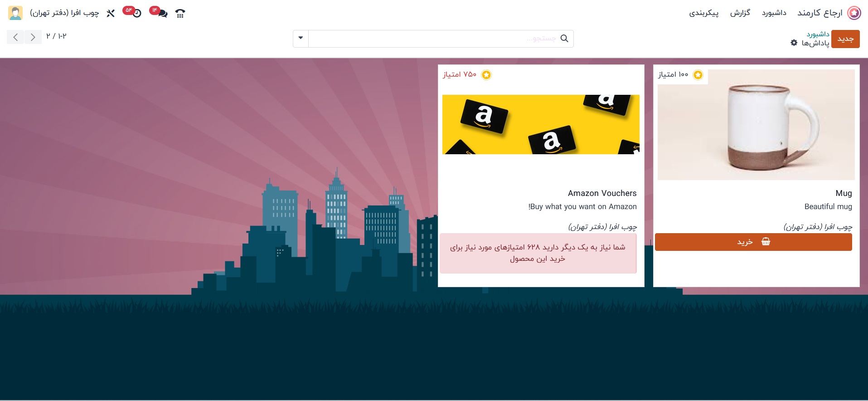Switch company چوب افرا (دفتر تهران)
The width and height of the screenshot is (868, 401).
pos(64,13)
